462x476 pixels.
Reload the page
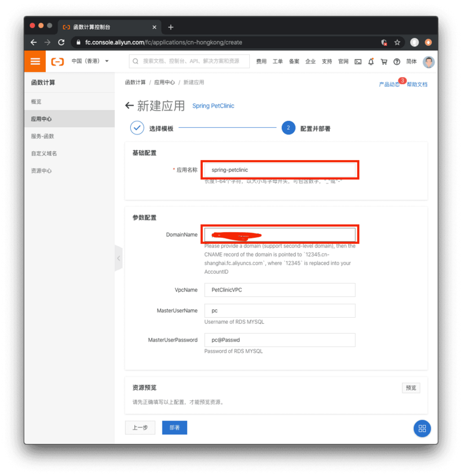click(61, 42)
